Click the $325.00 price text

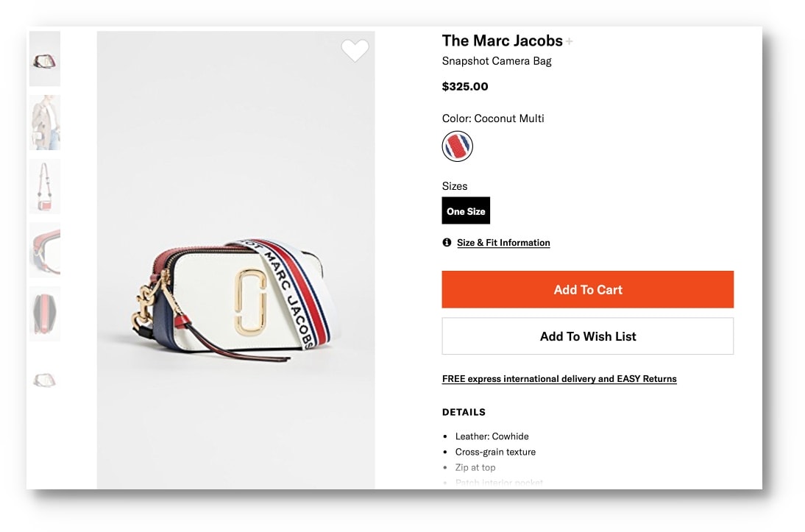465,86
